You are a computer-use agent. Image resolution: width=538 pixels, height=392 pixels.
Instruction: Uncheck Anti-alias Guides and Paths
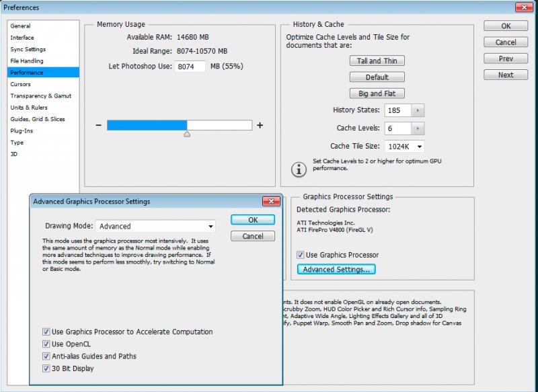46,356
